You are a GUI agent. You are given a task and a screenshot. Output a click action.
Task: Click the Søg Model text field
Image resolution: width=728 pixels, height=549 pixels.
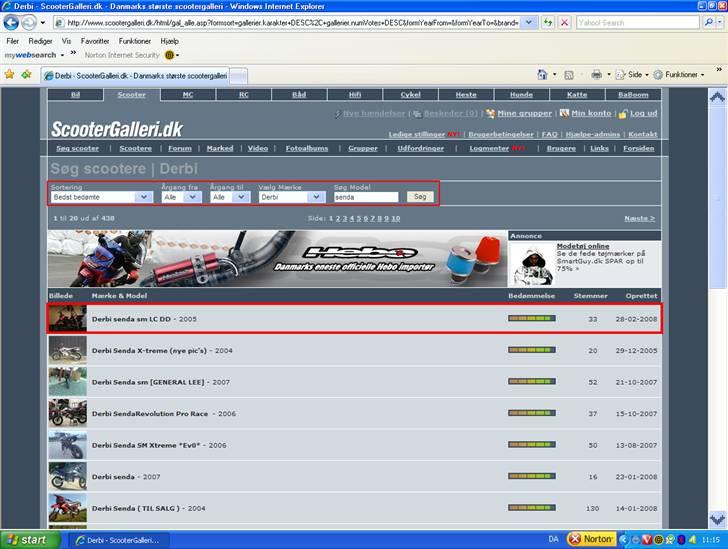coord(366,197)
